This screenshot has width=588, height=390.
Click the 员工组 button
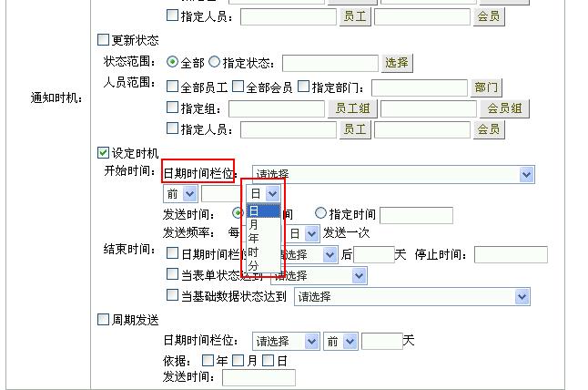pyautogui.click(x=352, y=108)
